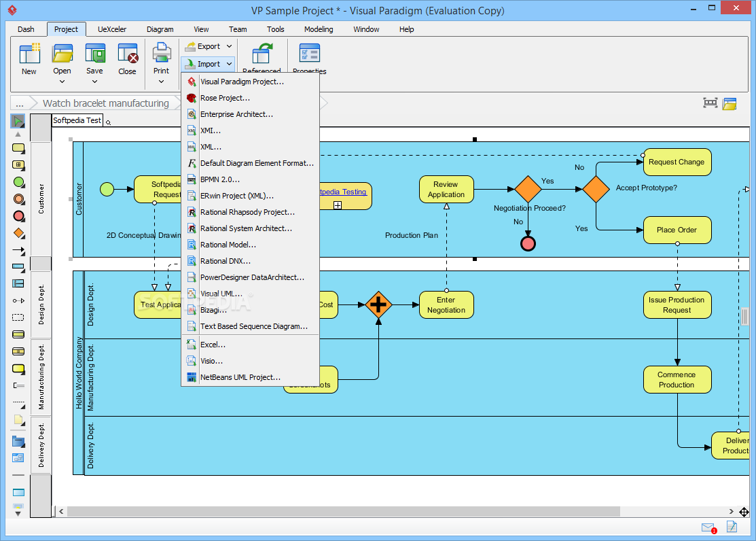This screenshot has height=541, width=756.
Task: Select the Sequence Flow arrow tool
Action: coord(18,251)
